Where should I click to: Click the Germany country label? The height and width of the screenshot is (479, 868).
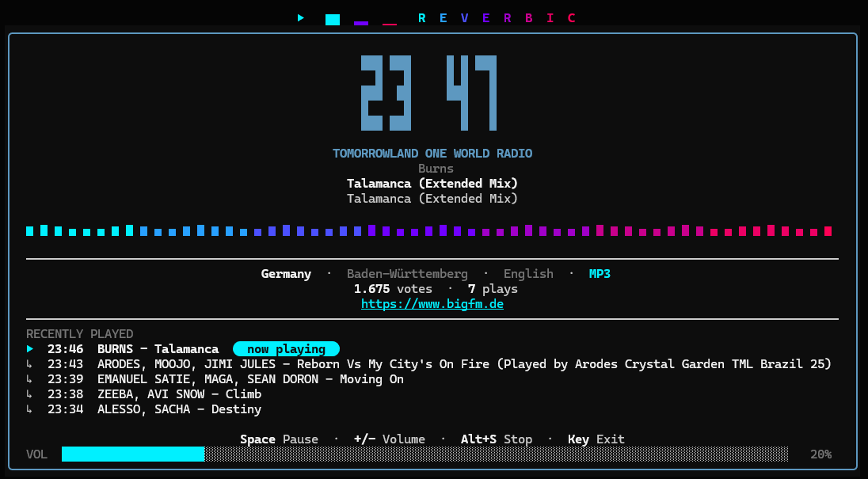[286, 274]
